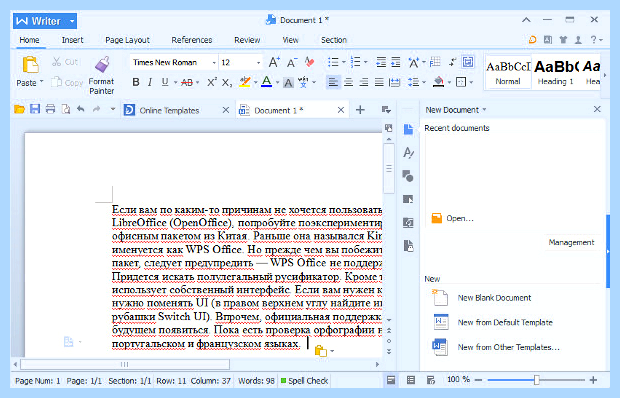620x398 pixels.
Task: Center align the text
Action: (x=348, y=82)
